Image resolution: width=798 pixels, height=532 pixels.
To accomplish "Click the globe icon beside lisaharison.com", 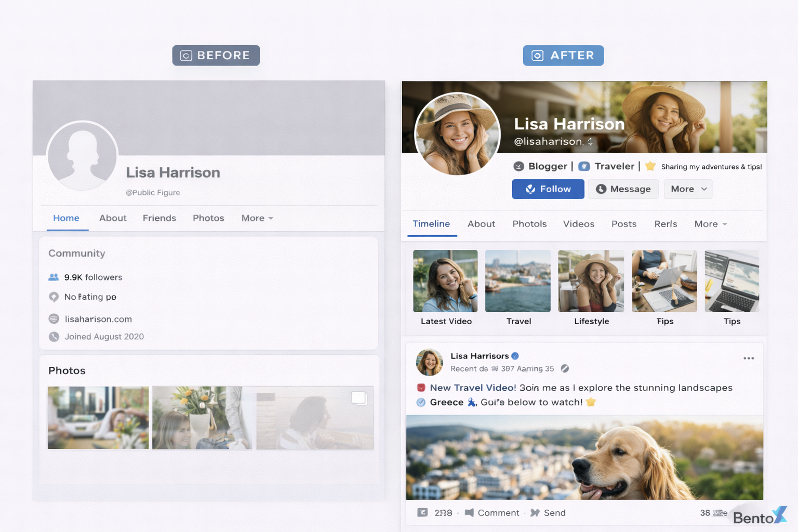I will pyautogui.click(x=54, y=319).
